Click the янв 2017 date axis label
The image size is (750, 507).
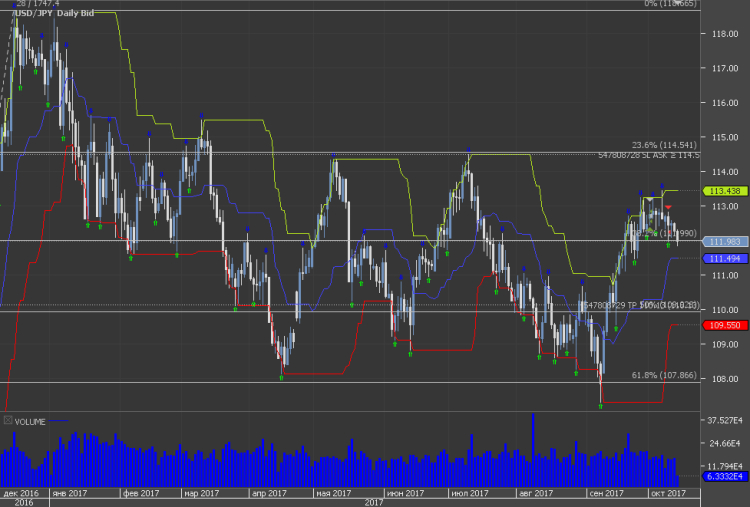pos(69,493)
